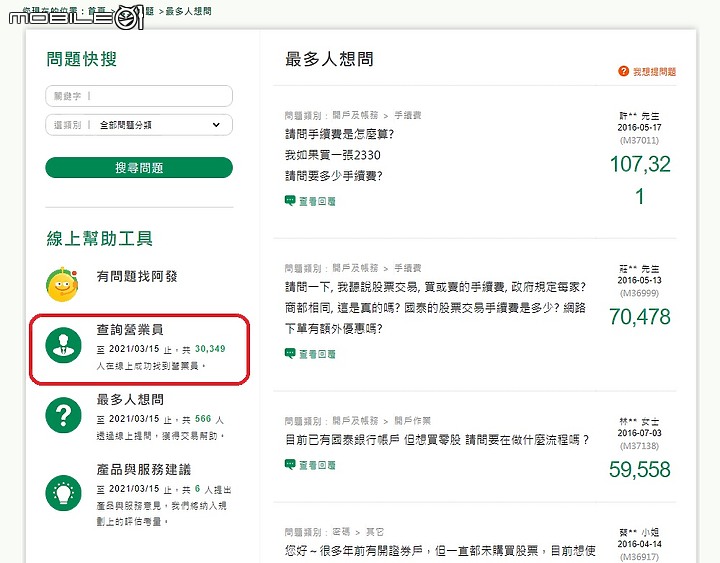Open 查看回覆 for 國泰的股票交易手續費 question
720x563 pixels.
(317, 354)
